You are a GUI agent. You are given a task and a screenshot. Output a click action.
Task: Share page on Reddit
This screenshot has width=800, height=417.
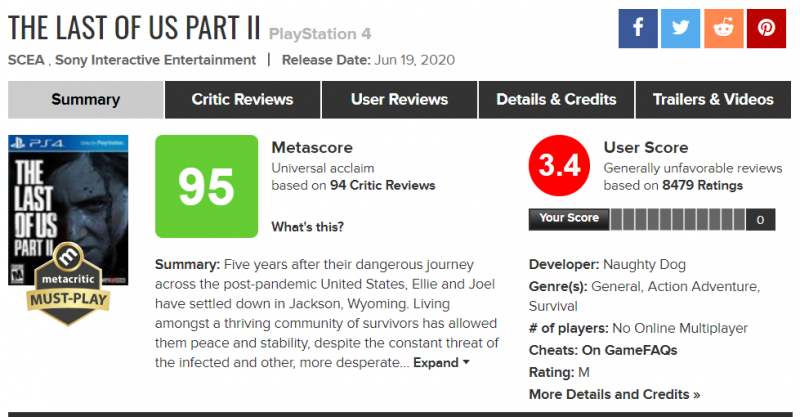[x=723, y=29]
